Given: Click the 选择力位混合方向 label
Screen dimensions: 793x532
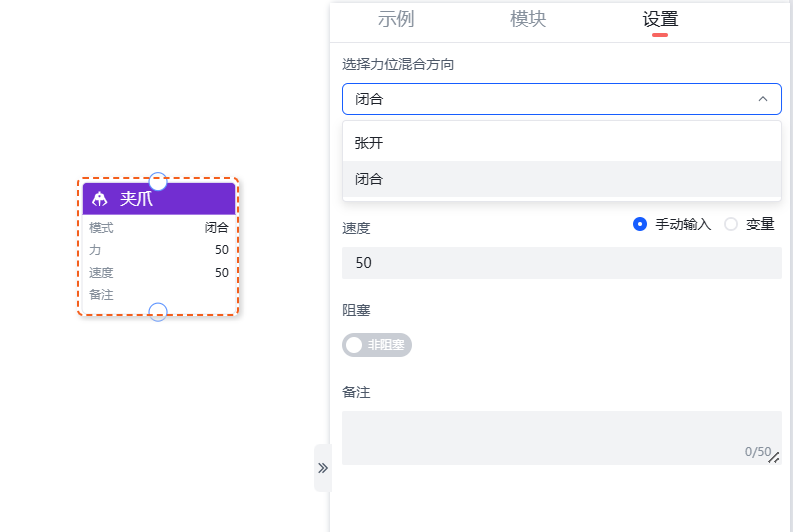Looking at the screenshot, I should click(398, 64).
